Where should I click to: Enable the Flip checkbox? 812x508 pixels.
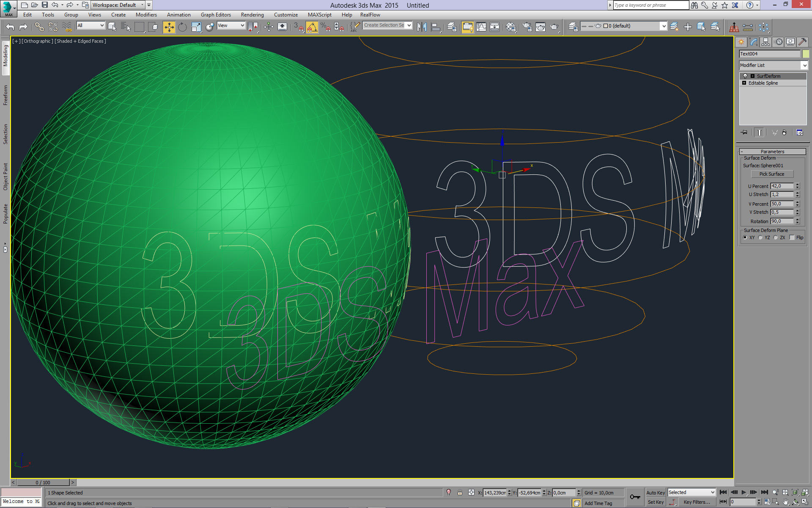792,237
